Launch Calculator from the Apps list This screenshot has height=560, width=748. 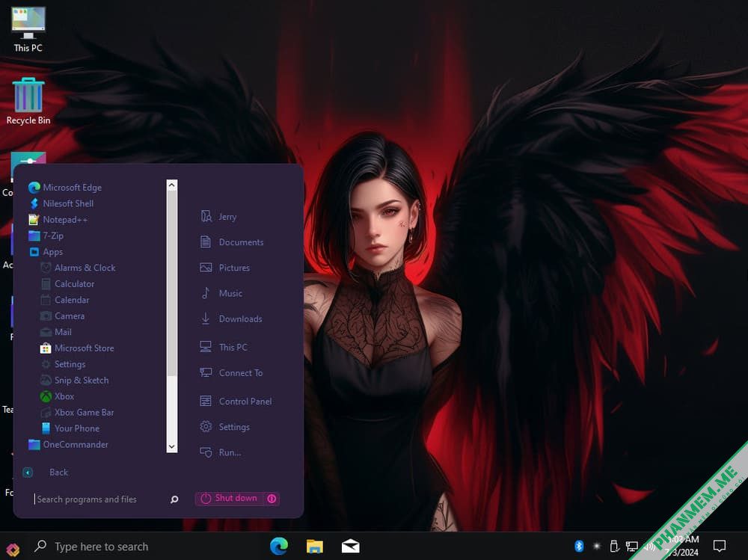pyautogui.click(x=67, y=284)
